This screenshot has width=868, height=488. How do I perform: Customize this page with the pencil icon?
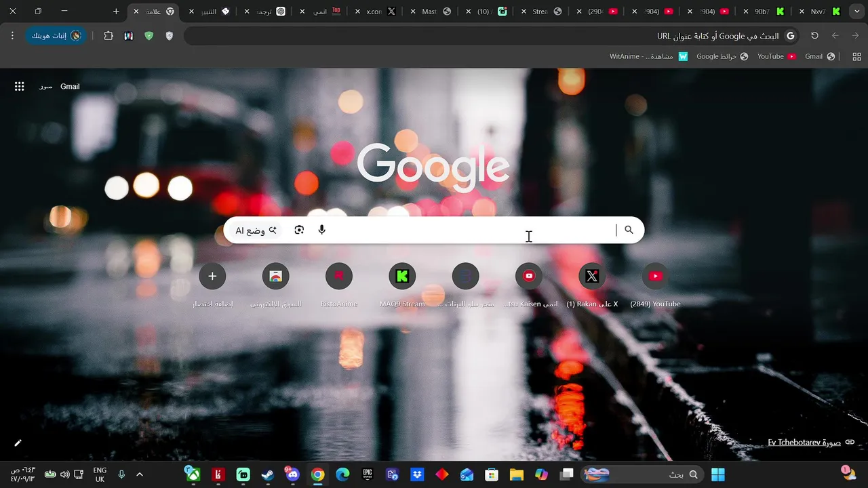18,443
